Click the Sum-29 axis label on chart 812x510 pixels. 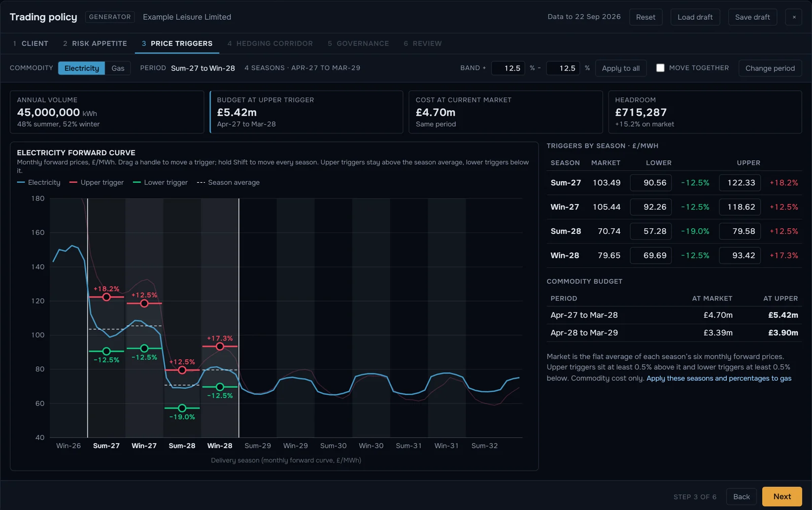(258, 446)
